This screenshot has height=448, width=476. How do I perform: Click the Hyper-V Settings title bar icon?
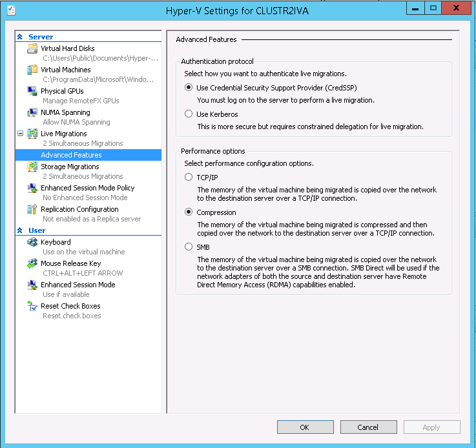pos(11,10)
